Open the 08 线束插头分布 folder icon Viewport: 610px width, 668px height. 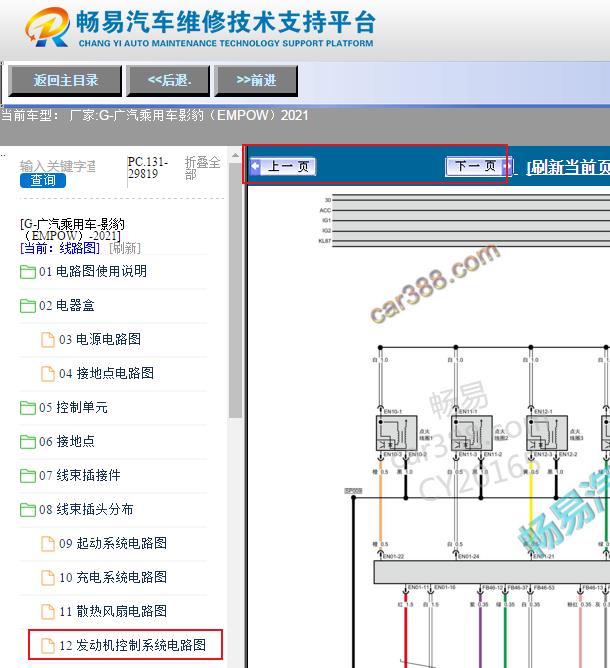pyautogui.click(x=28, y=510)
